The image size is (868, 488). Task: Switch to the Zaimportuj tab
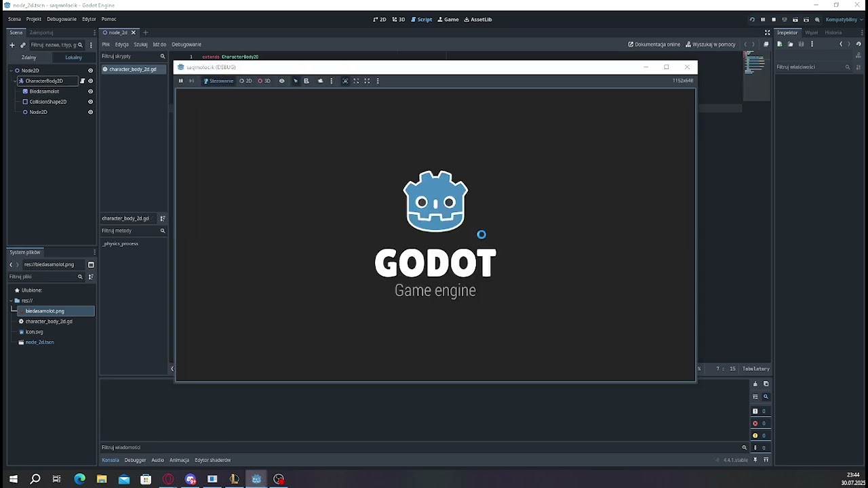coord(41,33)
